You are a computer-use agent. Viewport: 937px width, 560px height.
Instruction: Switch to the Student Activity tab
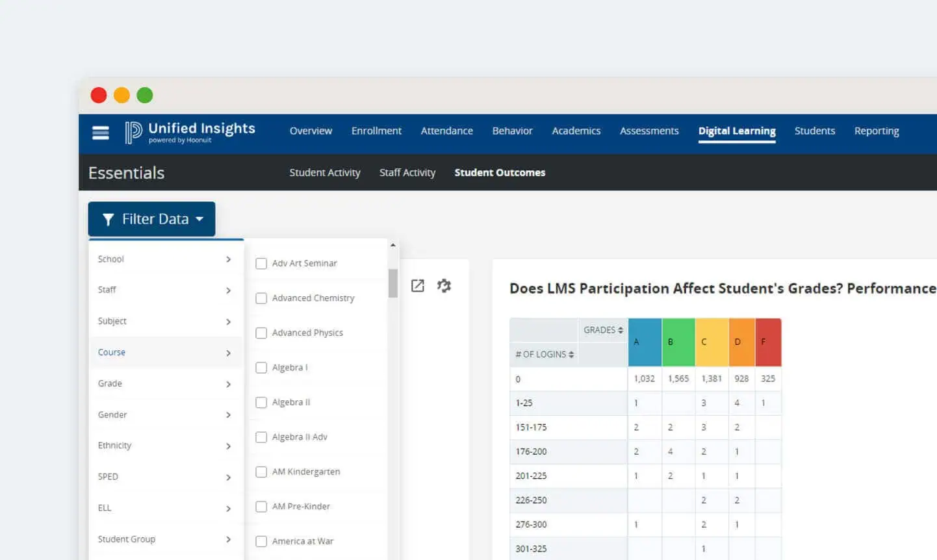[325, 172]
